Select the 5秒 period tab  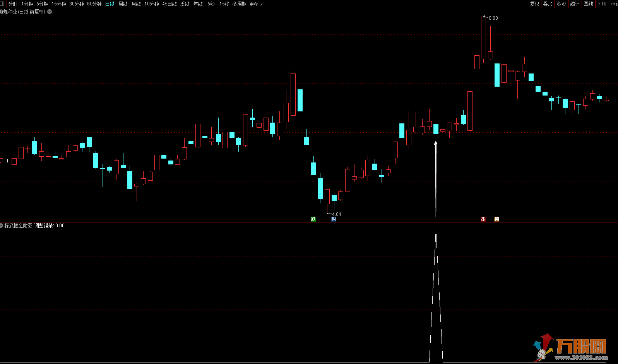point(211,4)
